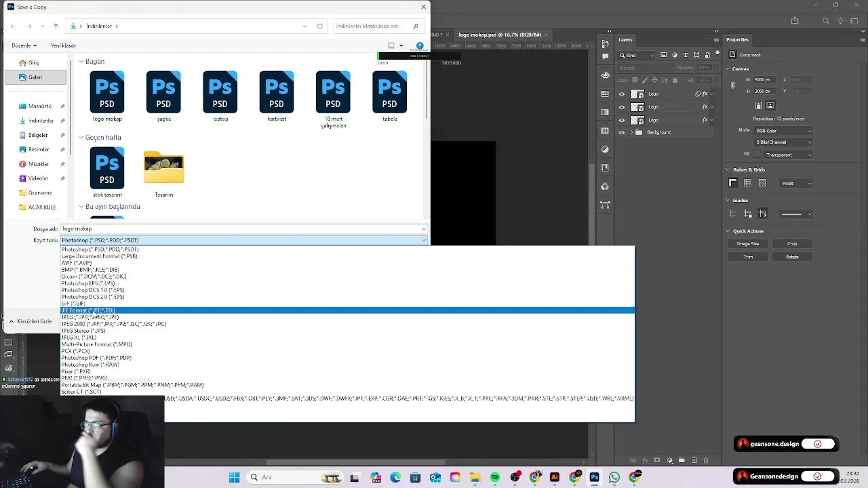Toggle visibility of the second Logo layer
The image size is (868, 488).
click(622, 107)
